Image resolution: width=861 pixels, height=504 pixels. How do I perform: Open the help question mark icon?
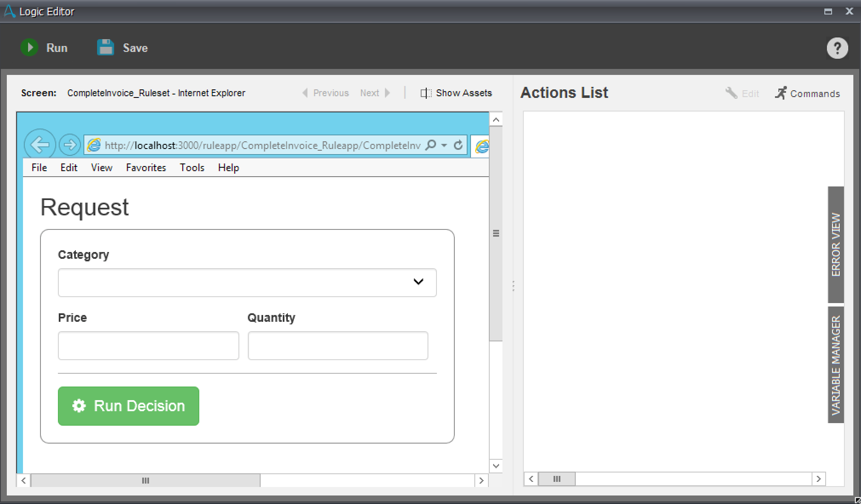point(837,48)
